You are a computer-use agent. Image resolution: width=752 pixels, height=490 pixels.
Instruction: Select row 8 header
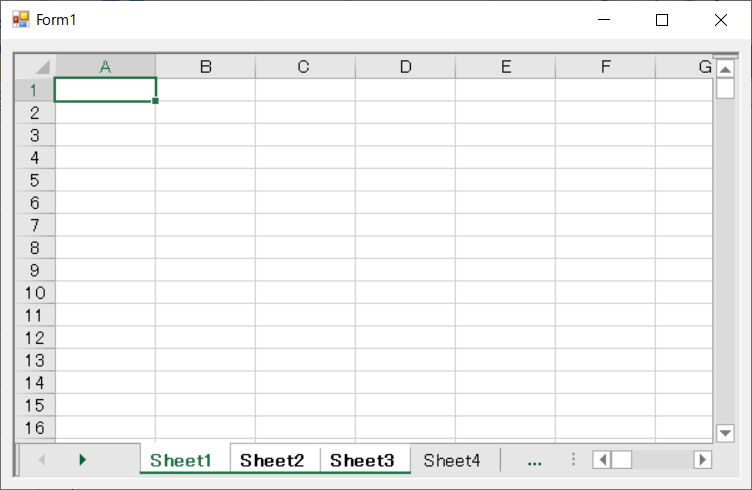(x=35, y=248)
